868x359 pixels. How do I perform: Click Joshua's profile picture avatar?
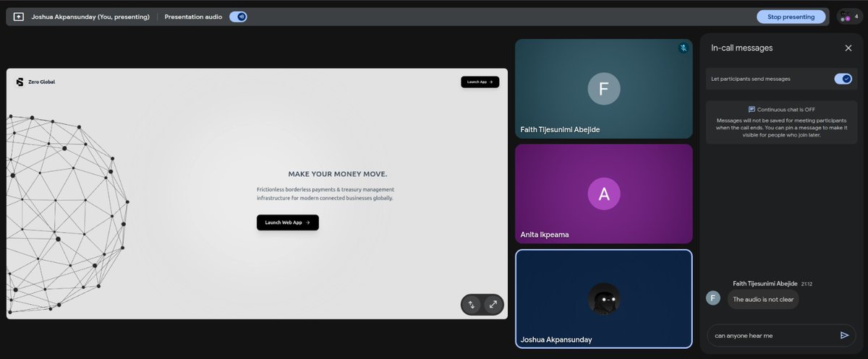[x=604, y=299]
